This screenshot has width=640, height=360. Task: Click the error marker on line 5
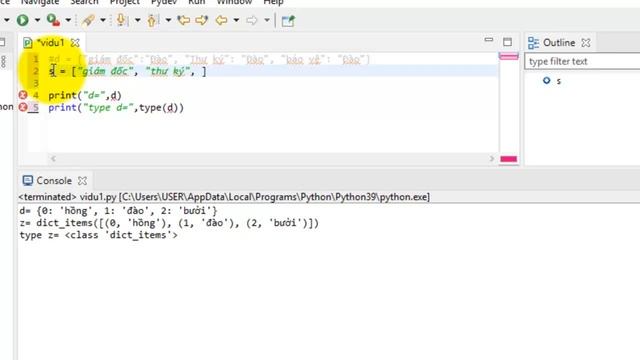click(x=23, y=107)
